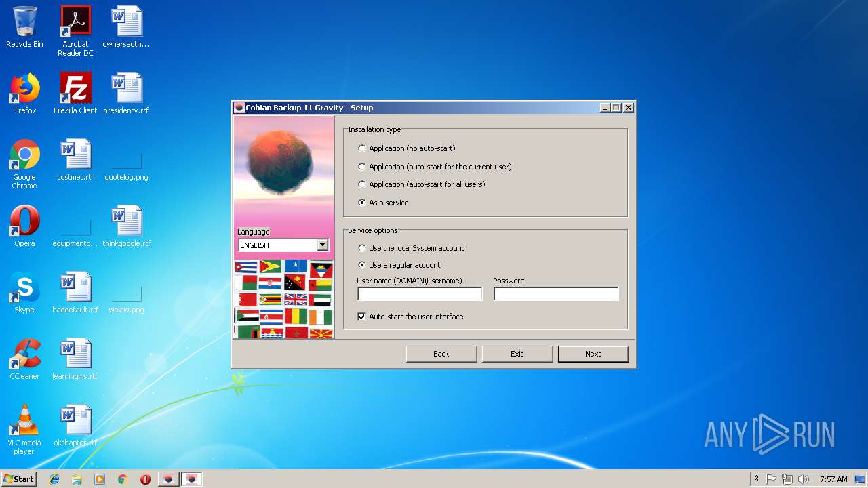This screenshot has height=488, width=868.
Task: Select the thinkgoogle.rtf document icon
Action: (x=126, y=226)
